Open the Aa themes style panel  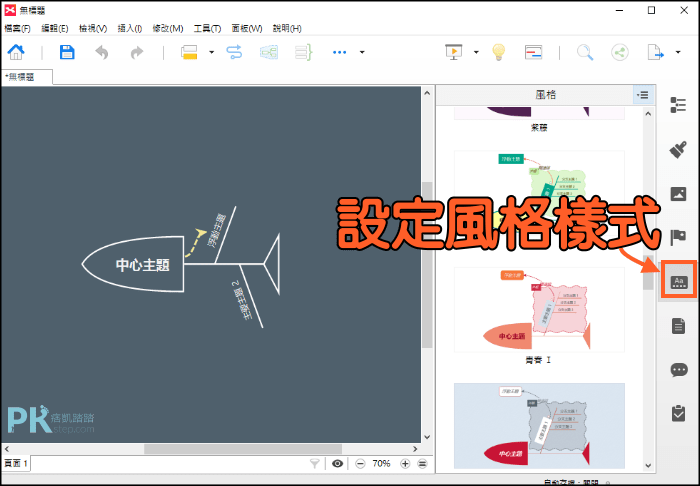click(679, 280)
